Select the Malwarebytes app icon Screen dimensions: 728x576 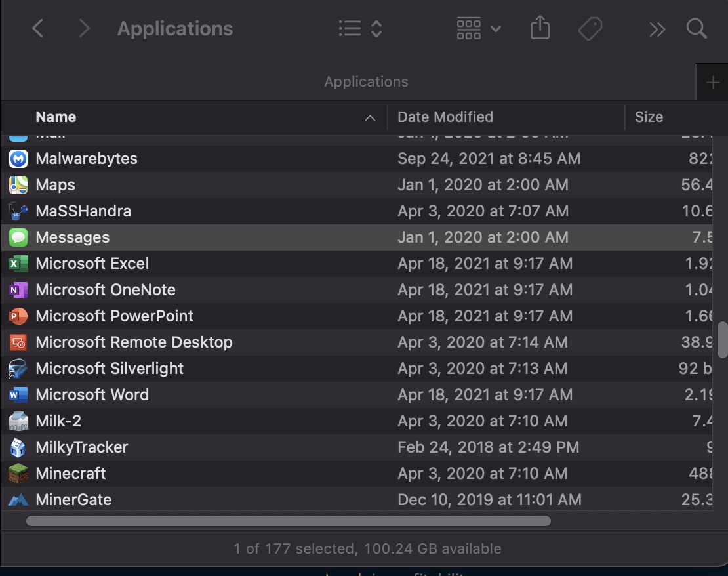pyautogui.click(x=18, y=159)
